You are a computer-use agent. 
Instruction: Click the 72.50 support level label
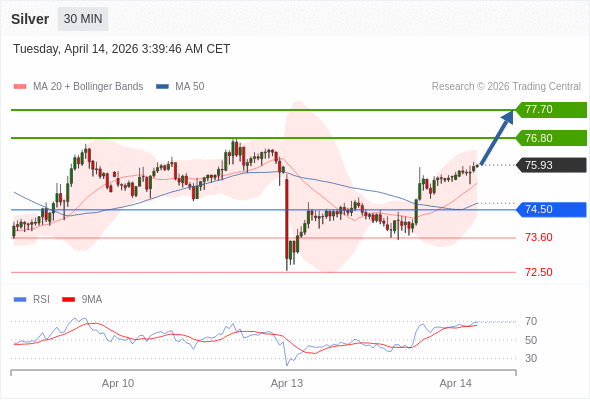click(539, 272)
